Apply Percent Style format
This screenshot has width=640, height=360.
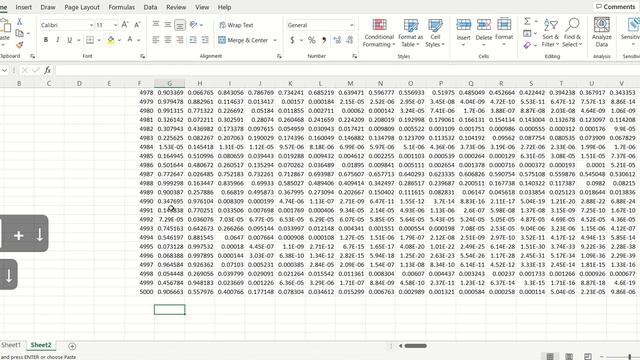coord(312,40)
